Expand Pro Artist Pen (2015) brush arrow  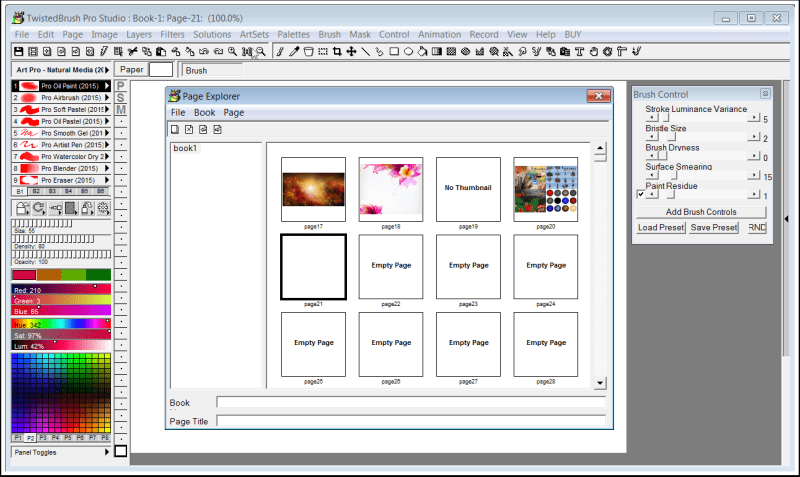[107, 145]
